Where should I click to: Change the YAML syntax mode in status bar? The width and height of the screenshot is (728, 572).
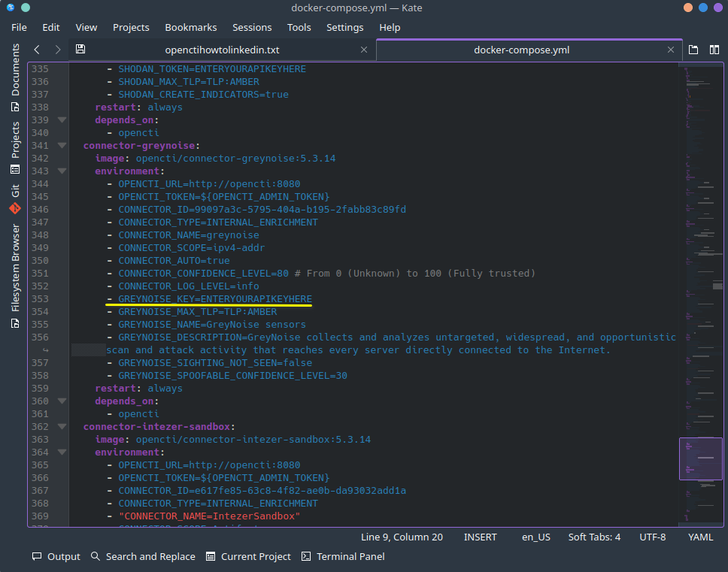point(700,537)
